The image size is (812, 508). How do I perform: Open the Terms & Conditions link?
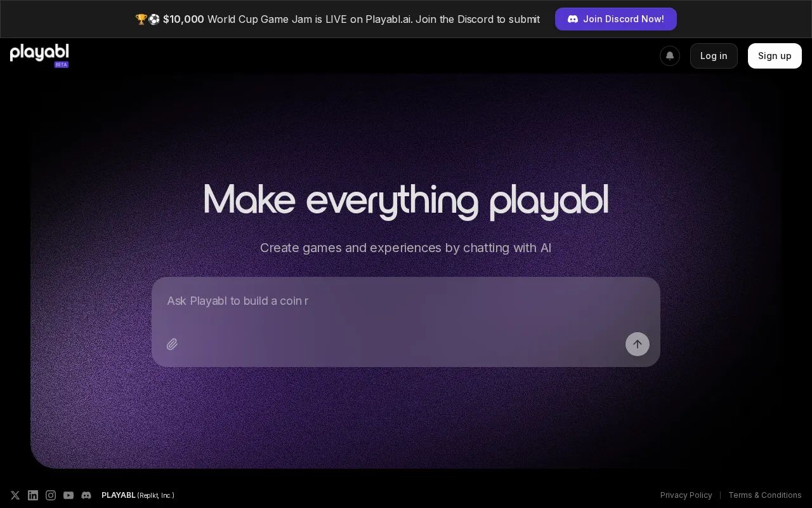click(765, 495)
